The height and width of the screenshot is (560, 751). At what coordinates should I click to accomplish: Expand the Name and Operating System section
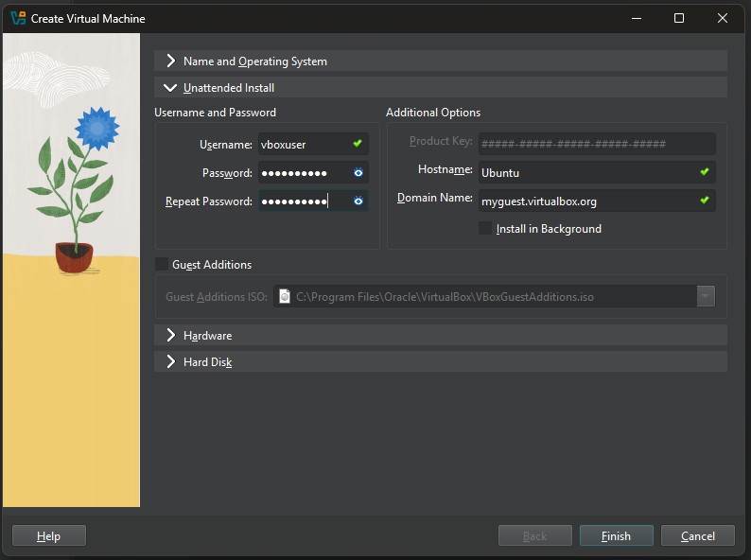(x=170, y=61)
